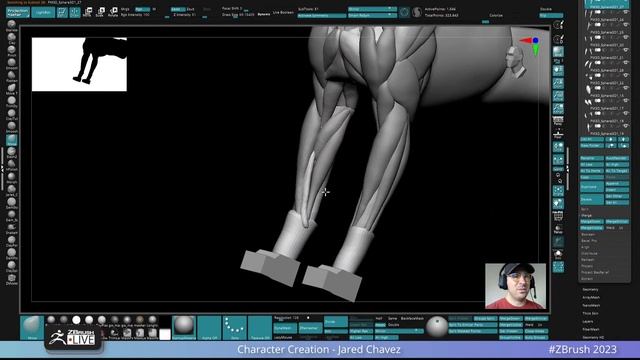
Task: Click the Rotate transform icon in top toolbar
Action: click(x=113, y=12)
